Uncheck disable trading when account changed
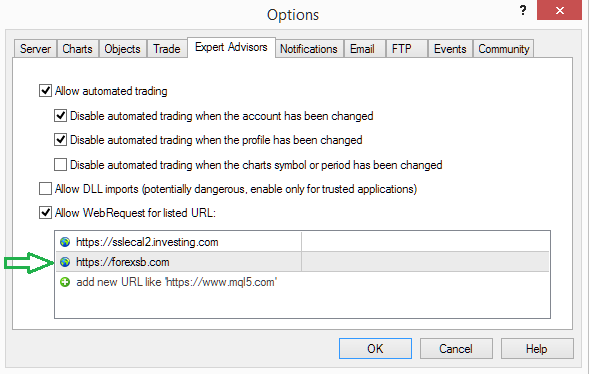 click(60, 116)
